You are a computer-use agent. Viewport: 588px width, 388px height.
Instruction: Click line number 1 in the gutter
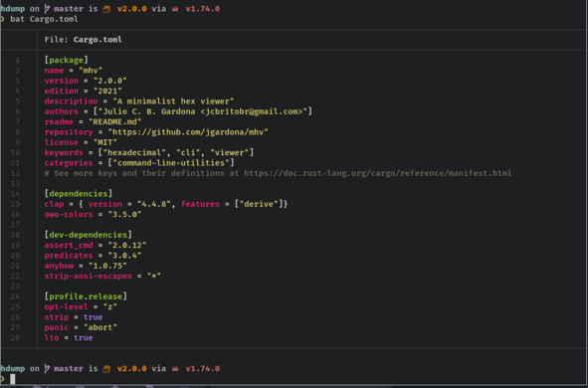[x=18, y=60]
